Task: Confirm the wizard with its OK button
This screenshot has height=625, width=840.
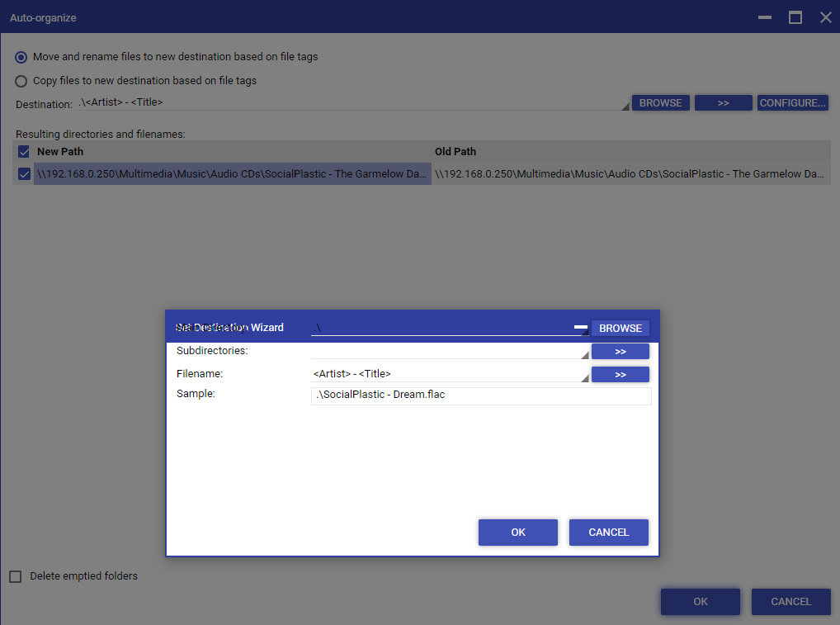Action: coord(517,533)
